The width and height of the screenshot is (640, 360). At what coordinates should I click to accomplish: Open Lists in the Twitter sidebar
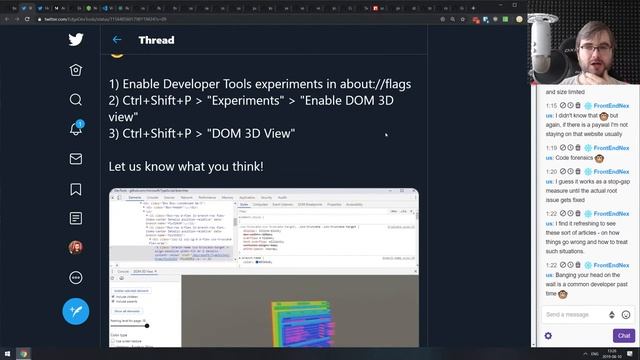tap(76, 218)
